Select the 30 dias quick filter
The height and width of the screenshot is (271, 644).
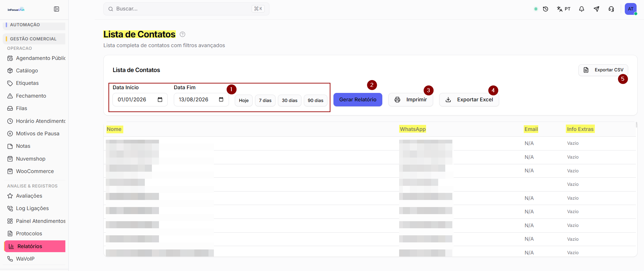pos(290,101)
